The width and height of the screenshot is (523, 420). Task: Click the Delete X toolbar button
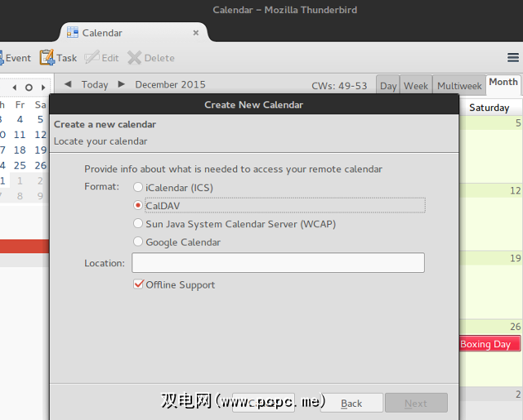point(151,58)
